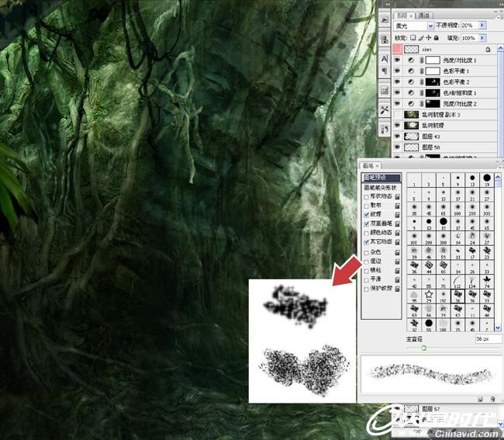Open the Character panel 'A' icon
The image size is (504, 440).
[x=384, y=59]
